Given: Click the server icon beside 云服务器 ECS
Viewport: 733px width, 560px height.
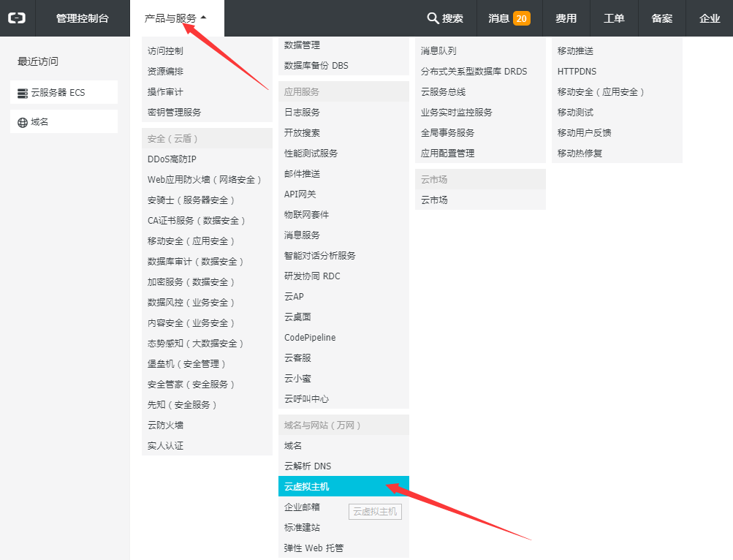Looking at the screenshot, I should (23, 93).
